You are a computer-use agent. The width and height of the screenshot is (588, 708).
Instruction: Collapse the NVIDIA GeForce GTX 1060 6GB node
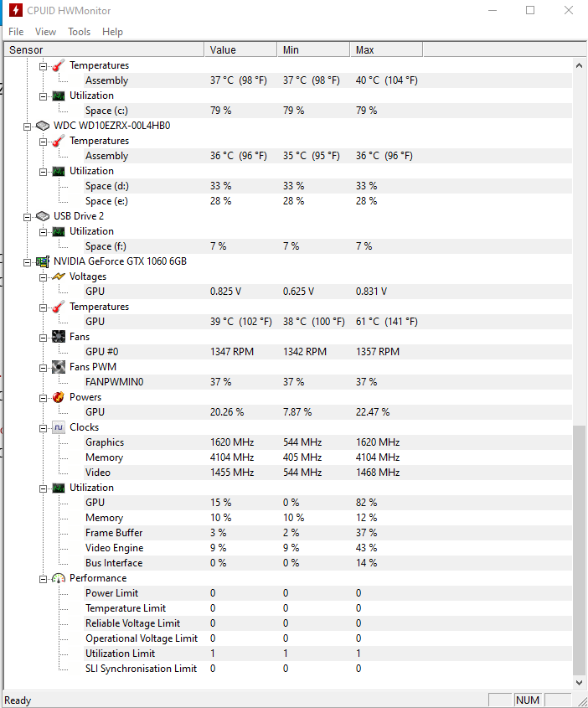[x=27, y=262]
